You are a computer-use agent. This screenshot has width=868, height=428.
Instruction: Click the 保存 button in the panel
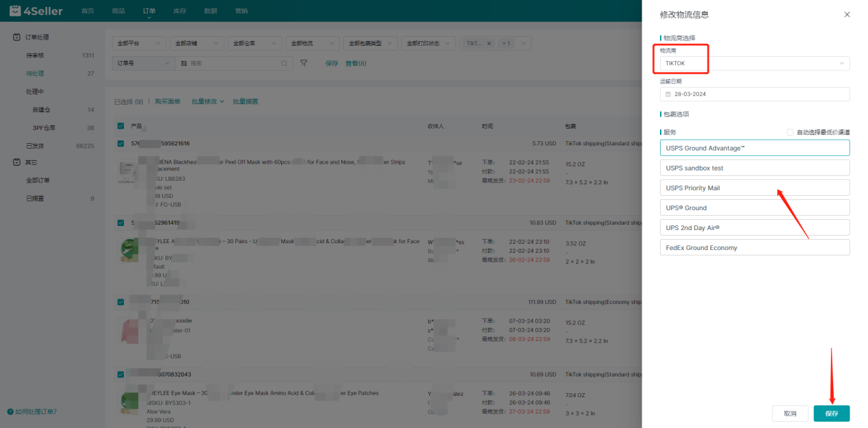click(832, 414)
